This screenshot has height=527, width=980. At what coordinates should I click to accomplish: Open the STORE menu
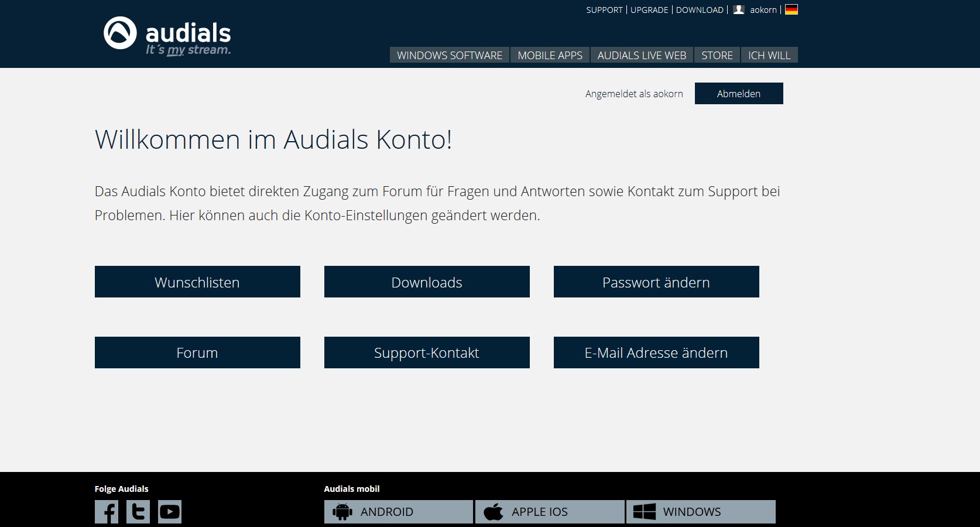pos(717,55)
